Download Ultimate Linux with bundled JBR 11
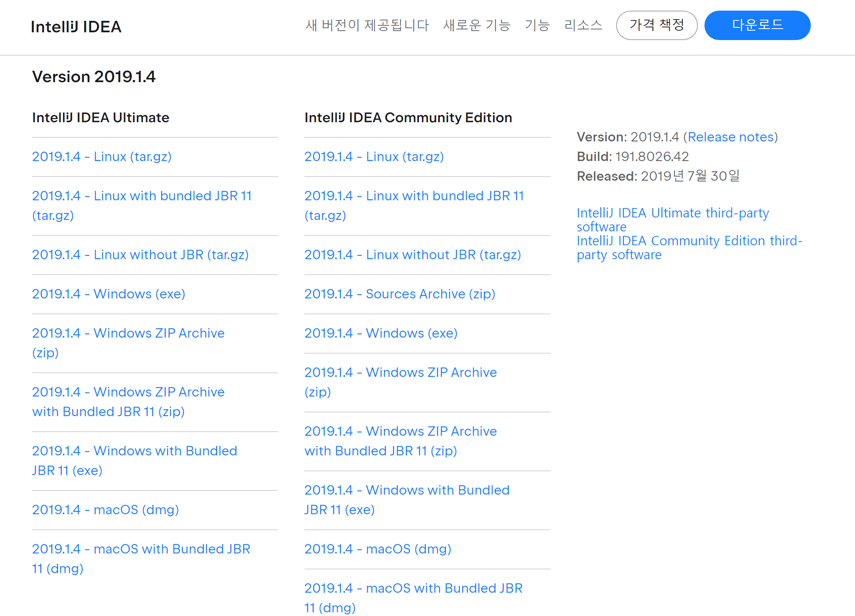Screen dimensions: 855x616 [x=142, y=196]
